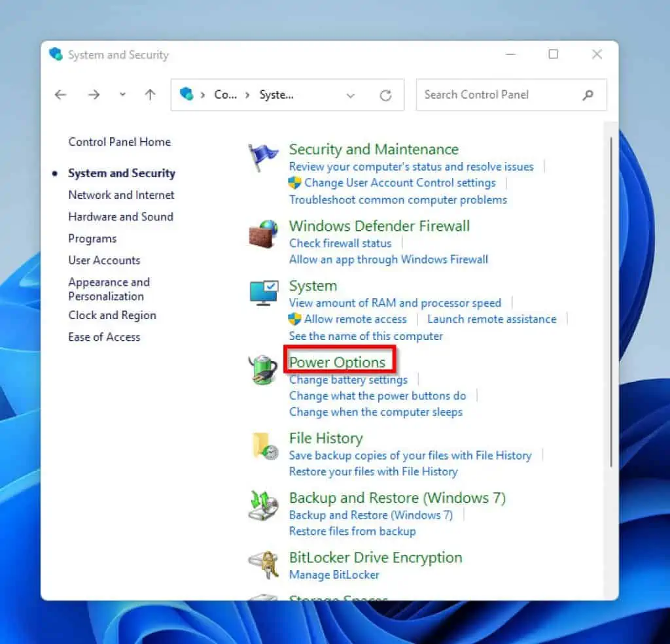
Task: Open the recent locations dropdown beside navigation arrows
Action: (122, 94)
